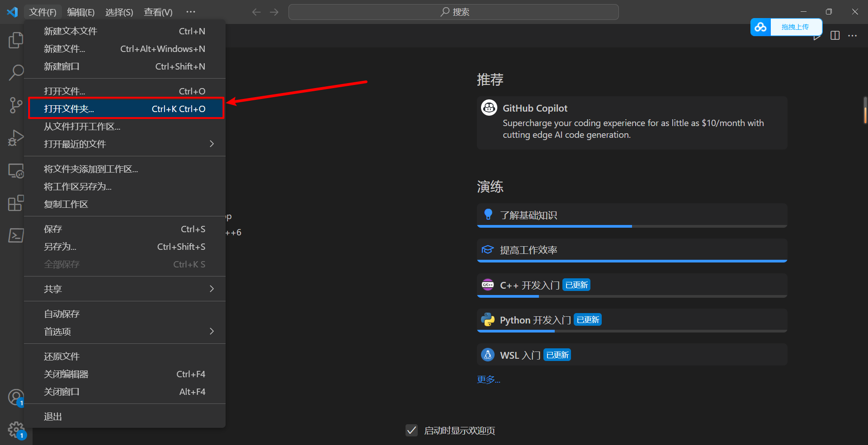The height and width of the screenshot is (445, 868).
Task: Click the Python logo icon
Action: 487,320
